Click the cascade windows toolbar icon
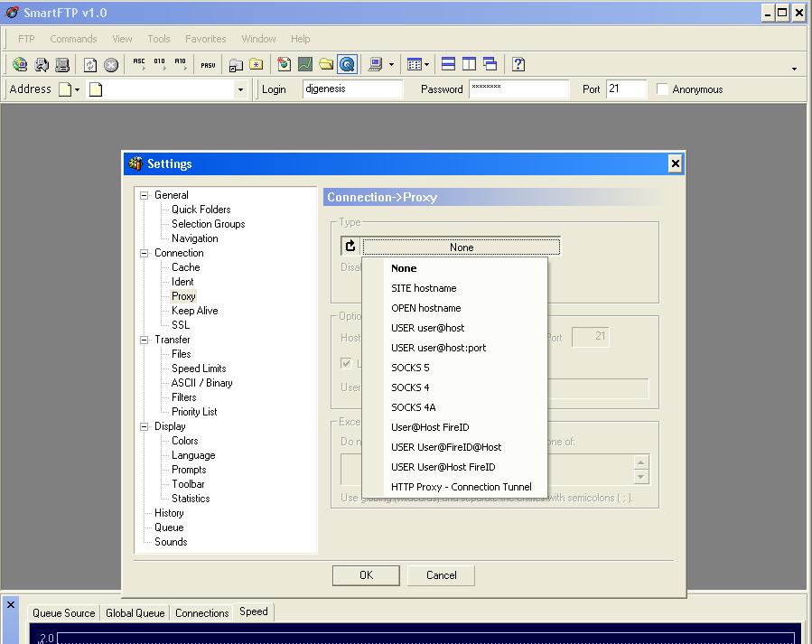The width and height of the screenshot is (812, 644). (x=490, y=64)
